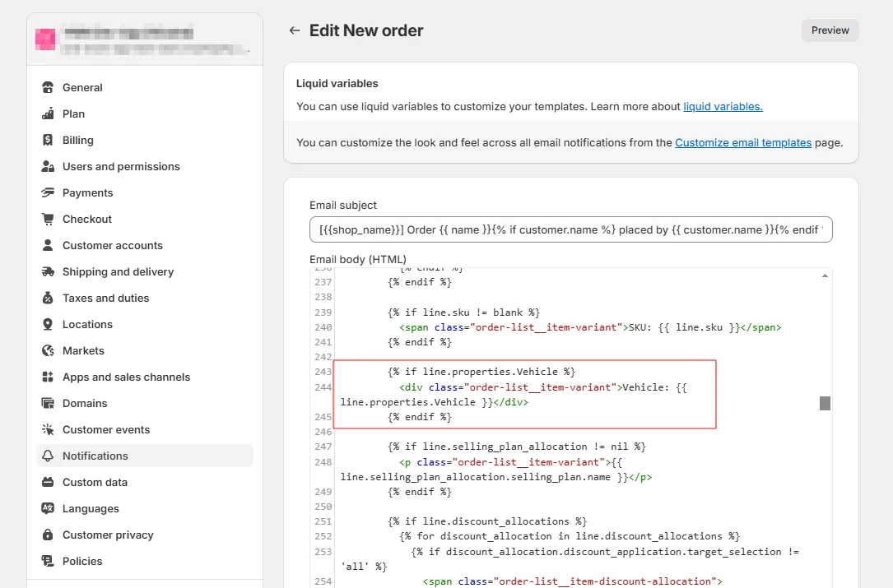Click the Payments card icon
Viewport: 893px width, 588px height.
(48, 192)
